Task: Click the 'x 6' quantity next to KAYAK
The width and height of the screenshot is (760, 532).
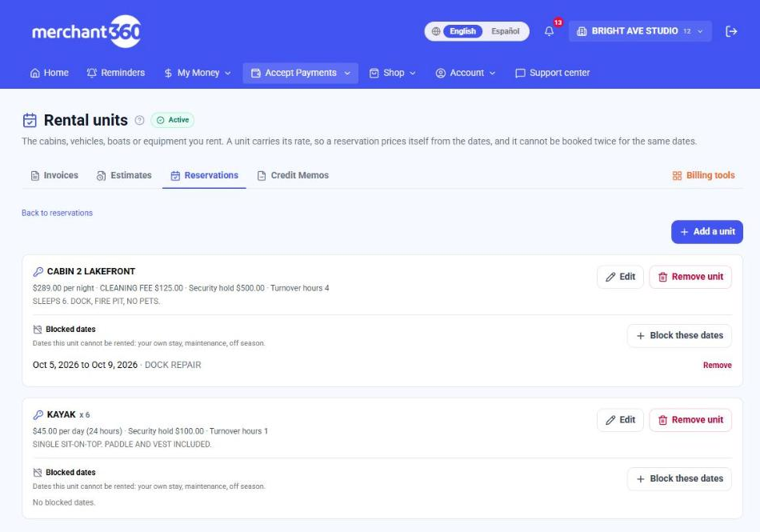Action: click(x=84, y=415)
